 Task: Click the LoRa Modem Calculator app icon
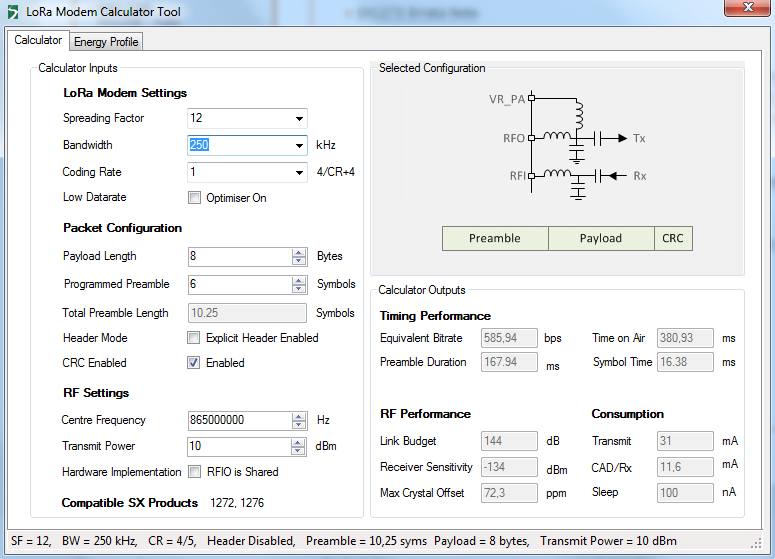[x=13, y=12]
